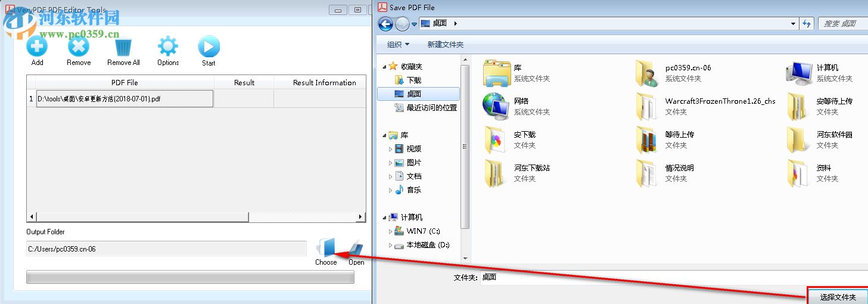The height and width of the screenshot is (304, 868).
Task: Expand the 视频 library node
Action: 391,149
